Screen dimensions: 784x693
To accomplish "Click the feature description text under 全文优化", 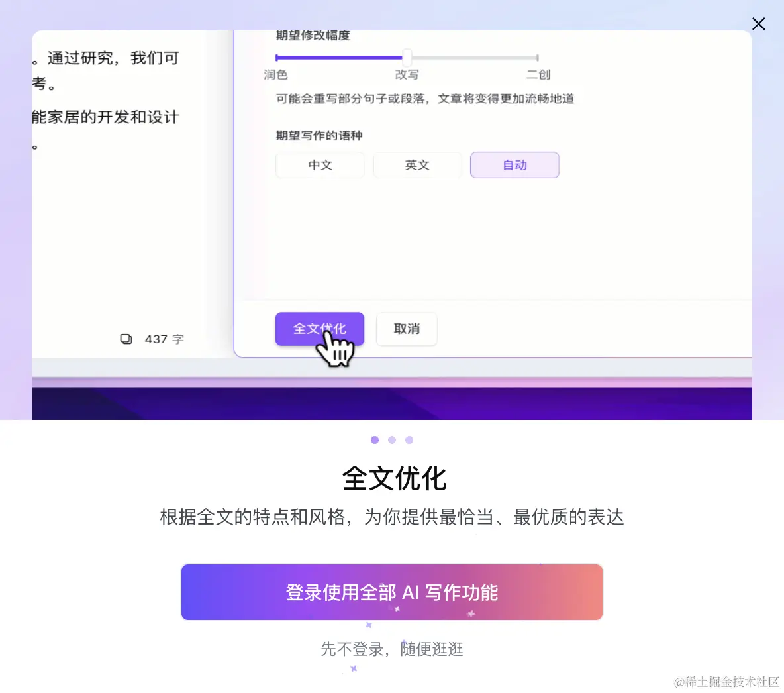I will click(x=392, y=517).
